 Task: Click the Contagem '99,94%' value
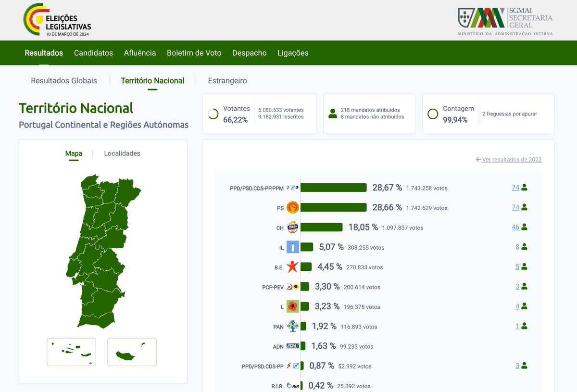[455, 120]
